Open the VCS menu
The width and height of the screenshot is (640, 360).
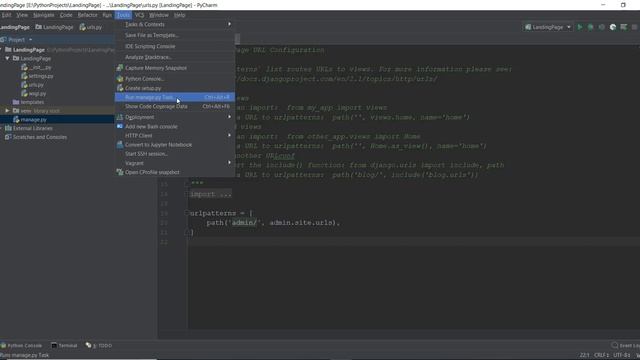tap(139, 15)
